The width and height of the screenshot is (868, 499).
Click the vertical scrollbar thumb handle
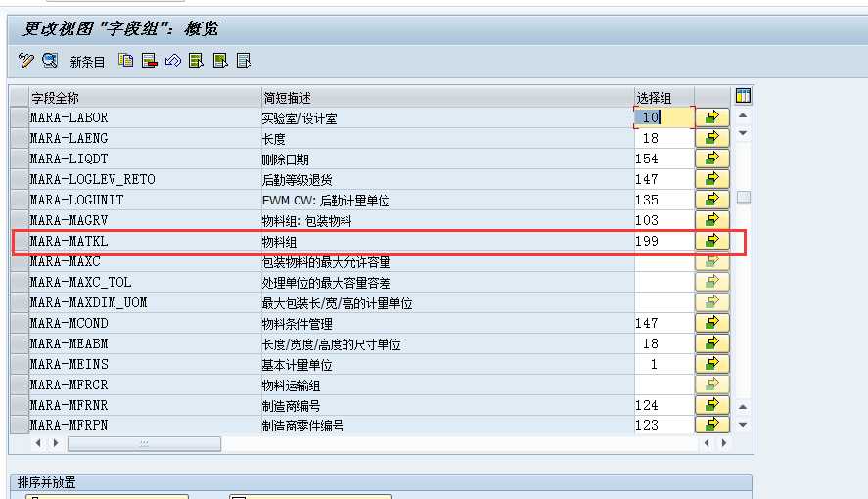coord(744,197)
